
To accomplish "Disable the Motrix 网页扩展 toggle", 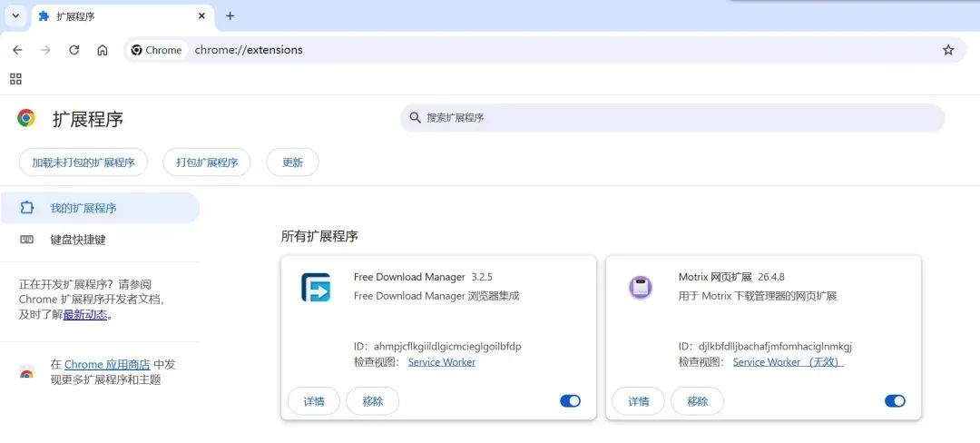I will click(x=895, y=401).
